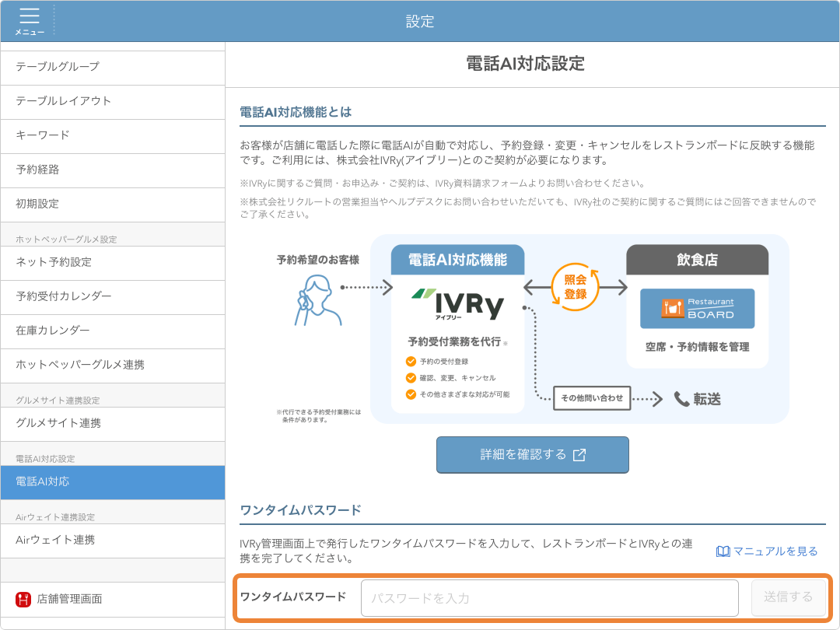Image resolution: width=840 pixels, height=630 pixels.
Task: Open テーブルグループ settings
Action: click(113, 68)
